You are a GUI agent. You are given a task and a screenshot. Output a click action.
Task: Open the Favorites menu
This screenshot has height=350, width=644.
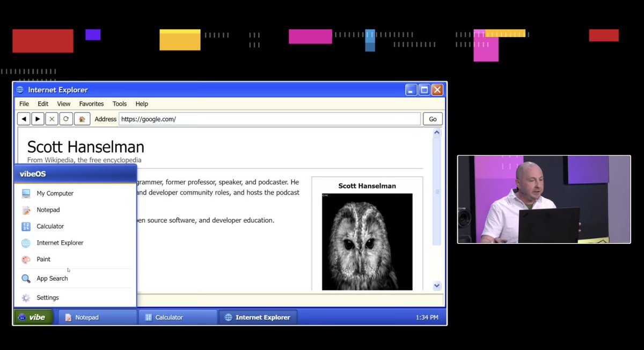(92, 104)
